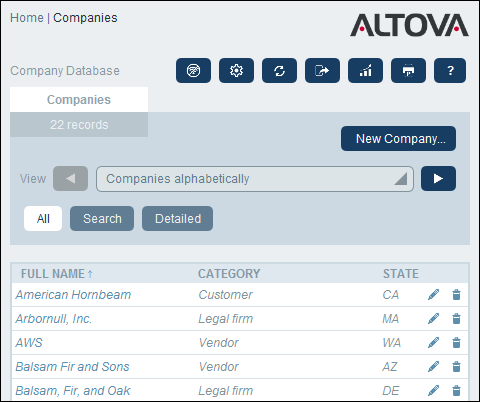Click the export icon in the toolbar
The height and width of the screenshot is (402, 480).
click(x=322, y=70)
